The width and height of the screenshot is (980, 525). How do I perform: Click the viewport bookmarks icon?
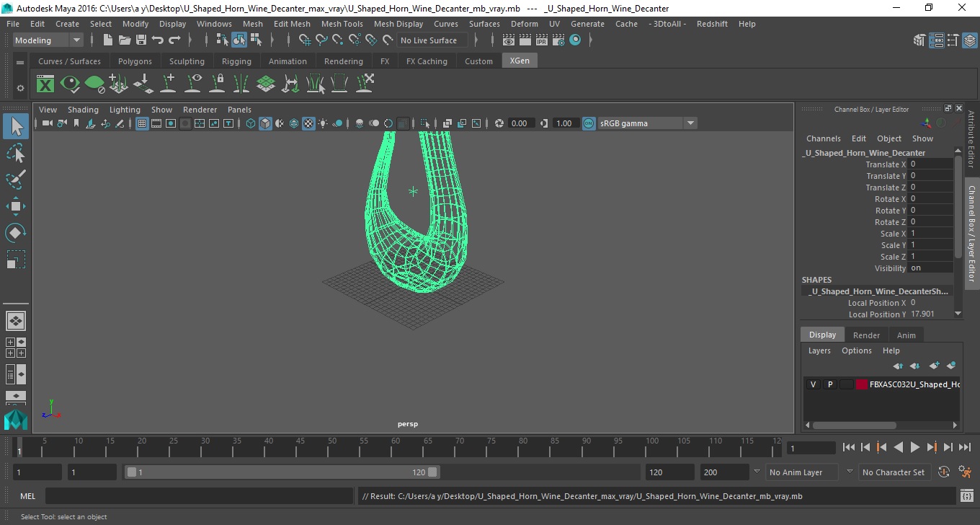tap(76, 123)
